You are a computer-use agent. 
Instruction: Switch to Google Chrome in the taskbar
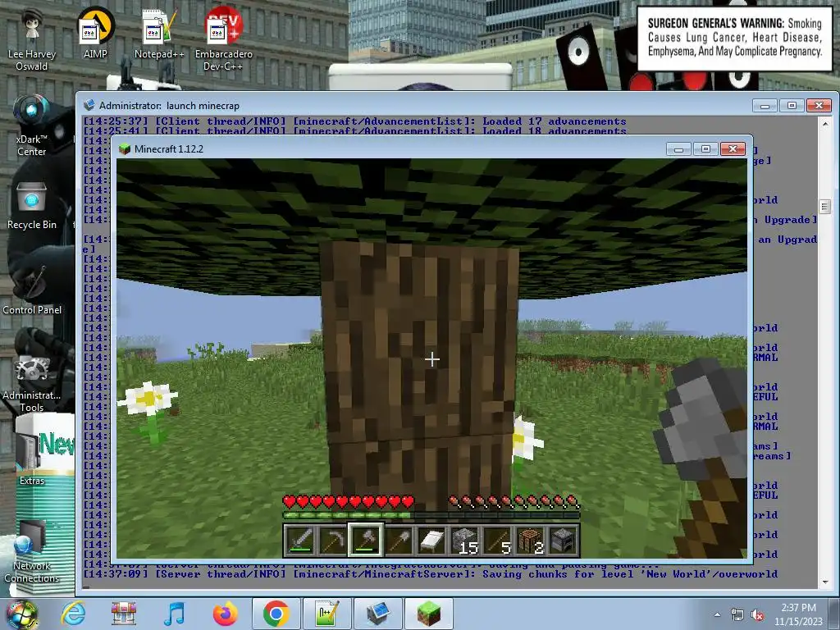tap(276, 614)
